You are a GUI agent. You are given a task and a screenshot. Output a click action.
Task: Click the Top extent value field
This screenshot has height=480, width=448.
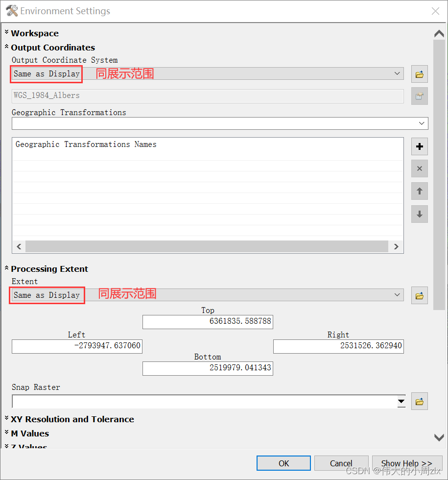coord(208,322)
